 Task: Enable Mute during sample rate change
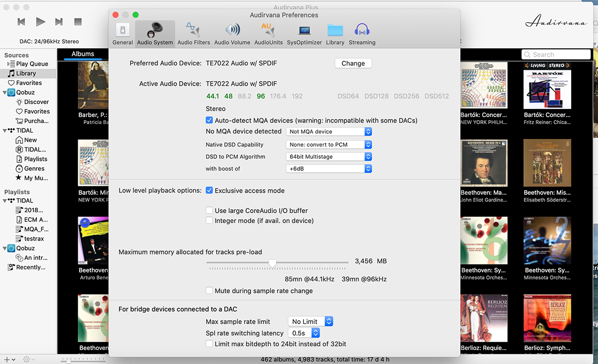[209, 291]
